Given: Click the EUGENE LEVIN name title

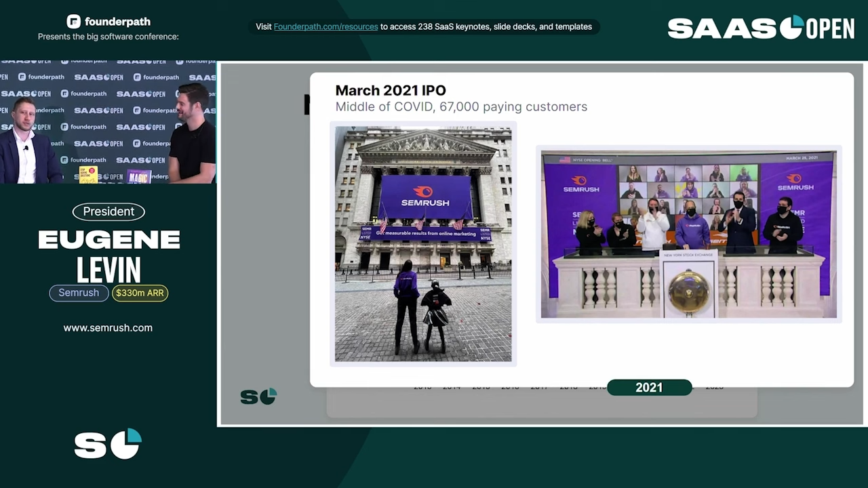Looking at the screenshot, I should [108, 256].
